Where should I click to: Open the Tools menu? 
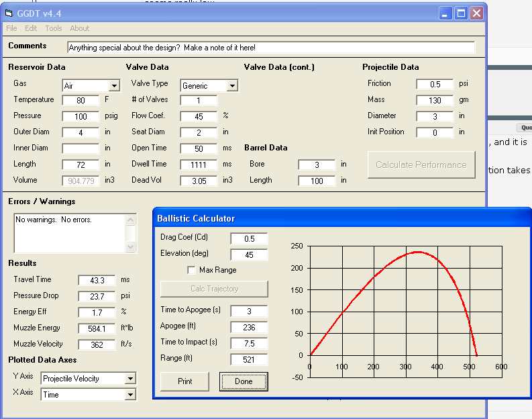pos(54,28)
